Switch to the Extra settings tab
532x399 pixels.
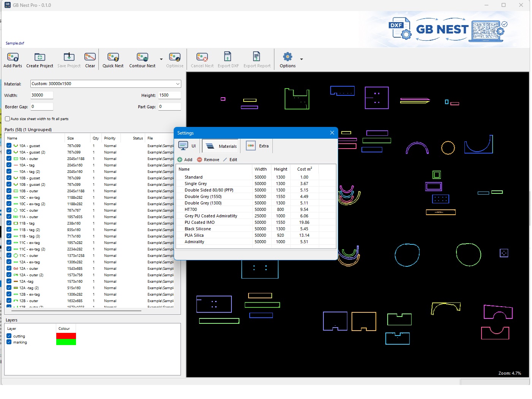258,146
